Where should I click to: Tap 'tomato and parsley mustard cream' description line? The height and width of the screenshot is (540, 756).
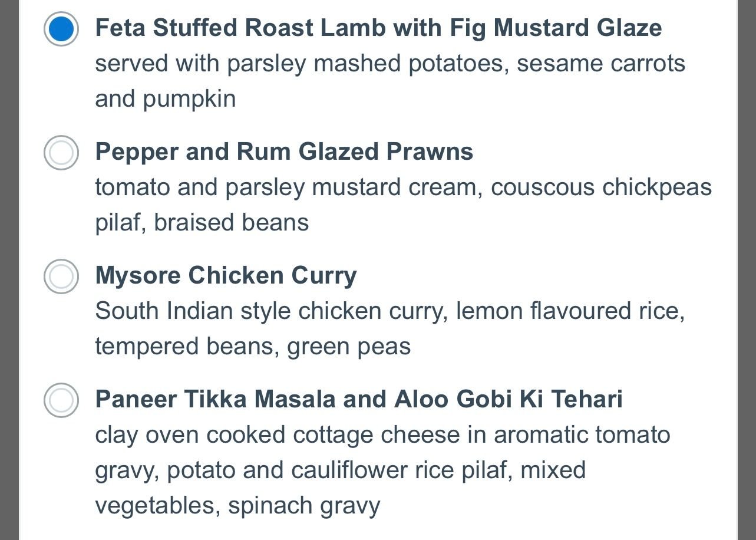click(x=403, y=187)
